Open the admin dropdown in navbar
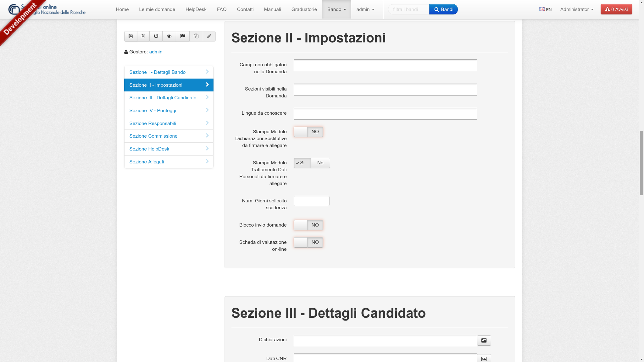 (x=365, y=9)
